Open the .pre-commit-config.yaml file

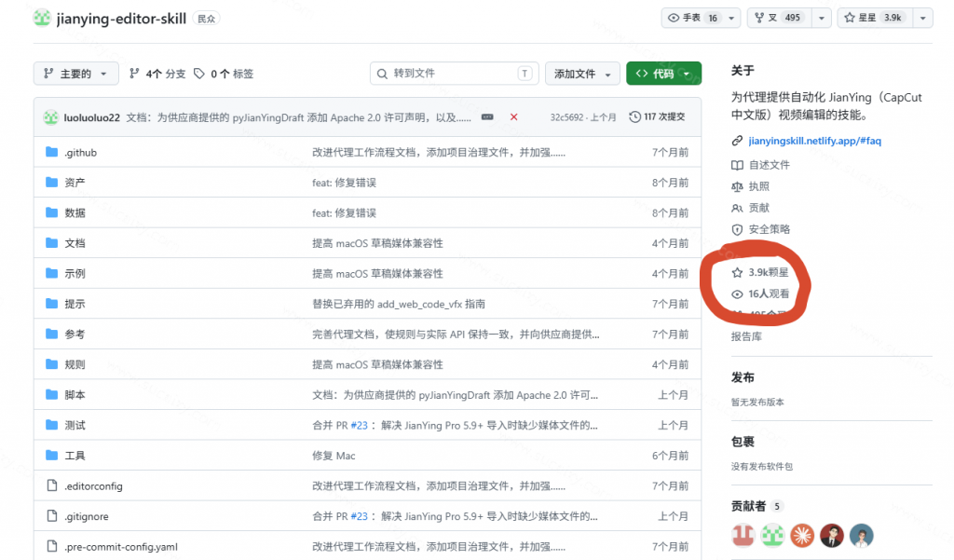tap(121, 547)
